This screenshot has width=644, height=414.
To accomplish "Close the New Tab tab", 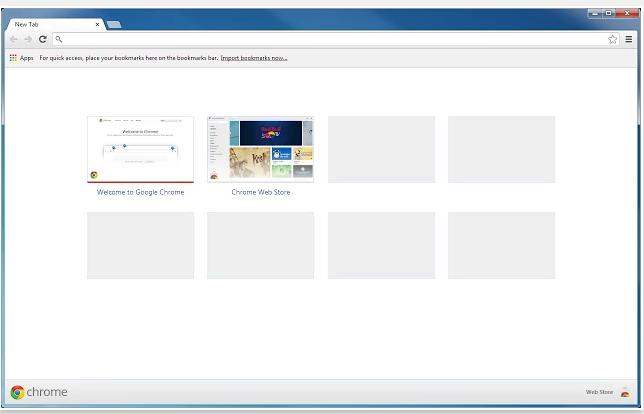I will tap(97, 25).
